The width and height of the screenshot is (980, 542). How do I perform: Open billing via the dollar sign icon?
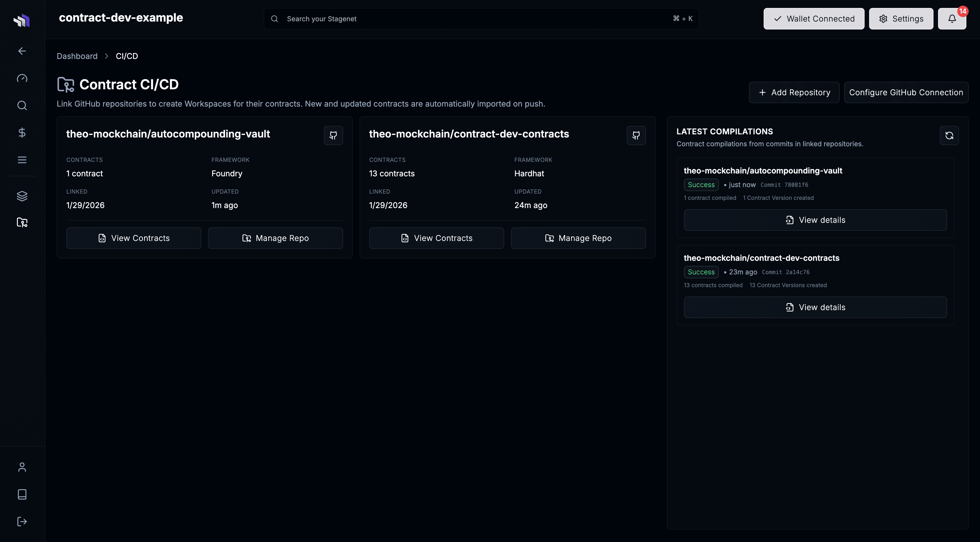coord(22,132)
